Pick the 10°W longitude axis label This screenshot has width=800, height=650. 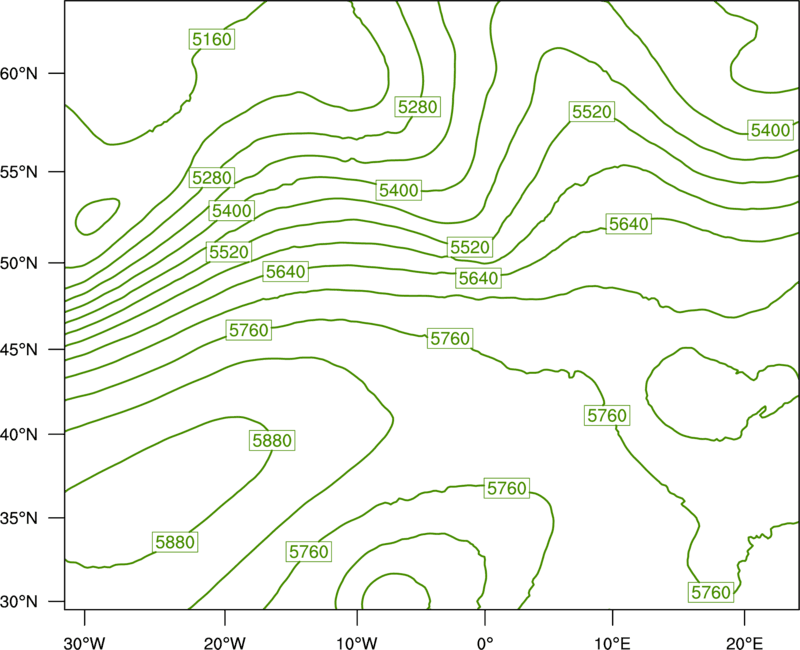pyautogui.click(x=357, y=643)
